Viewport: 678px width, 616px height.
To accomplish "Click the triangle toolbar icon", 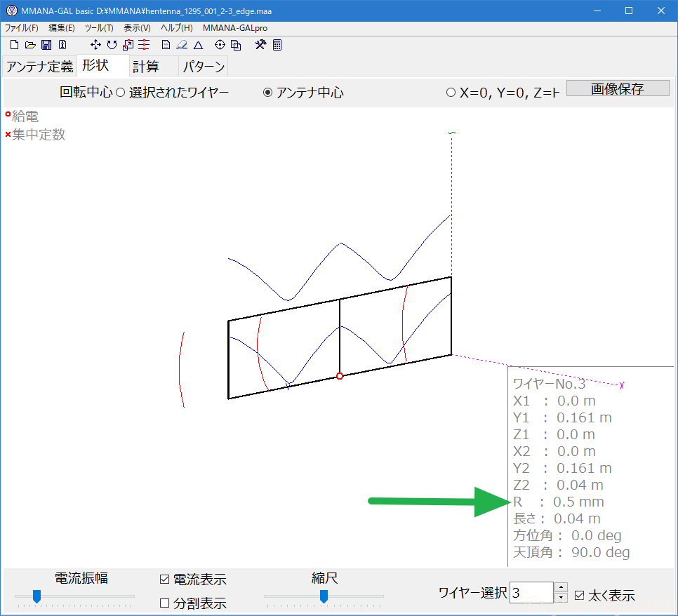I will click(x=198, y=45).
